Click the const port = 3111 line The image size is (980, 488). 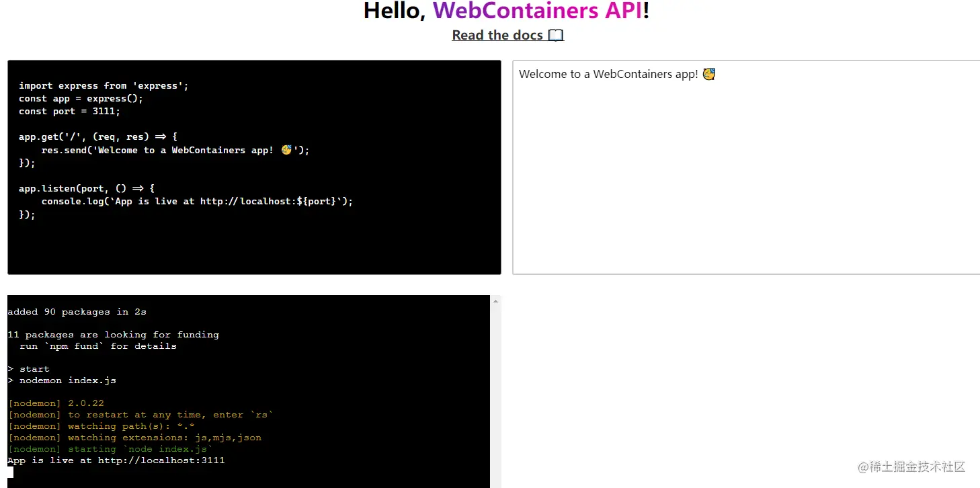[x=69, y=111]
